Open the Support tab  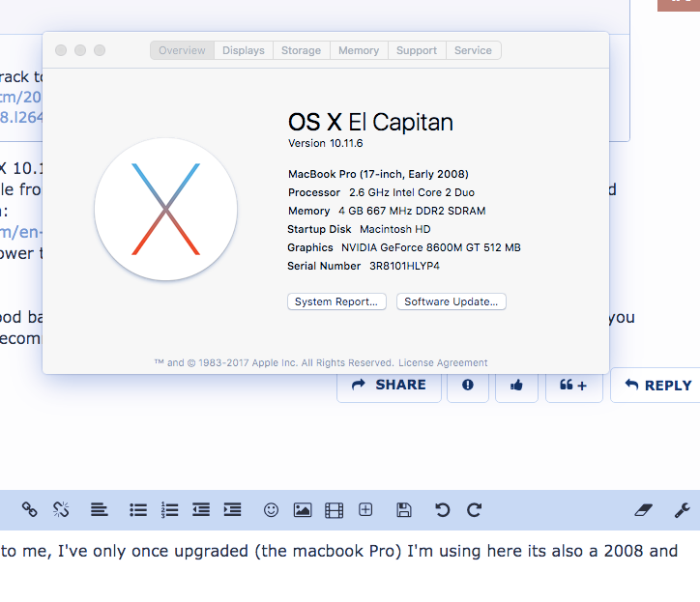point(417,50)
